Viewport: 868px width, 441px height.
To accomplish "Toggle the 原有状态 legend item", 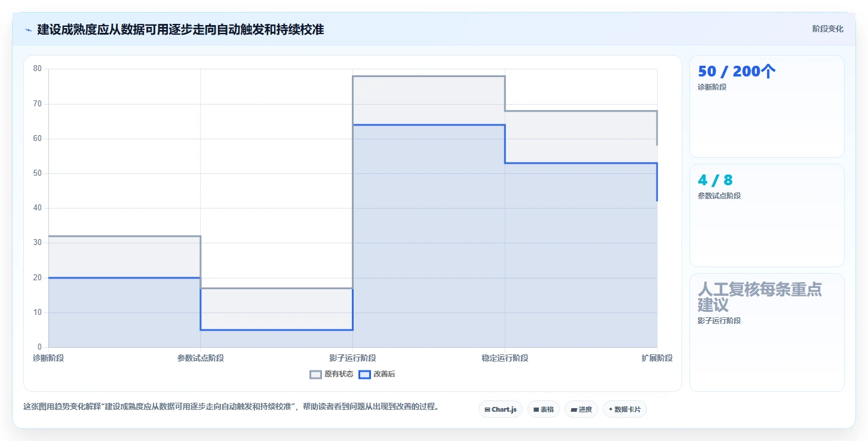I will (332, 375).
